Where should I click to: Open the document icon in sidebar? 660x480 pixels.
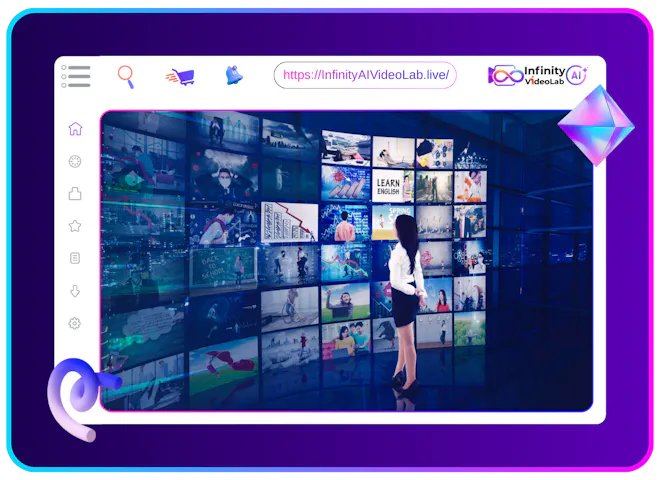(75, 258)
